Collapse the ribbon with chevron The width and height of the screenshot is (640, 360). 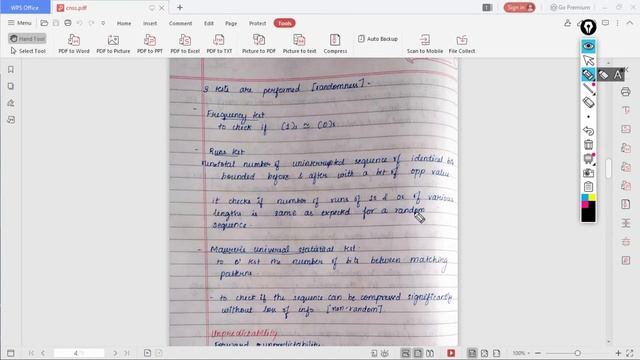coord(630,23)
